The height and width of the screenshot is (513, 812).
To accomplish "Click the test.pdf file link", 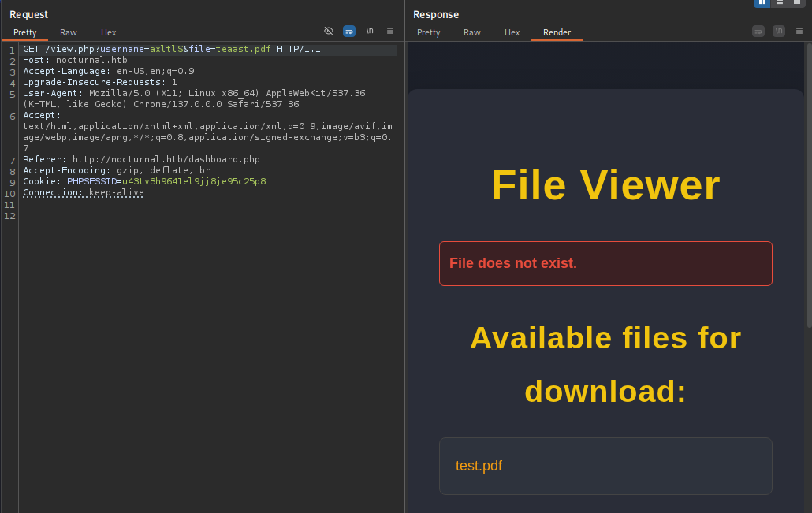I will 479,466.
